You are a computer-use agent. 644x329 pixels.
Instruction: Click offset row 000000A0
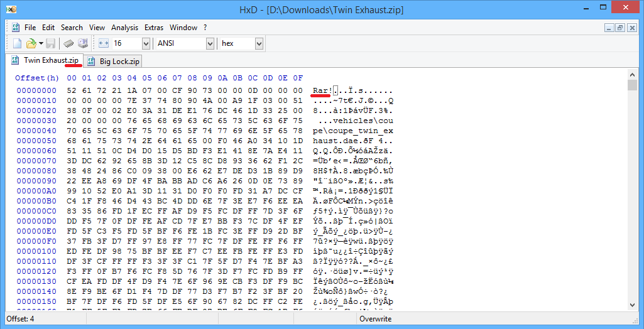tap(36, 191)
